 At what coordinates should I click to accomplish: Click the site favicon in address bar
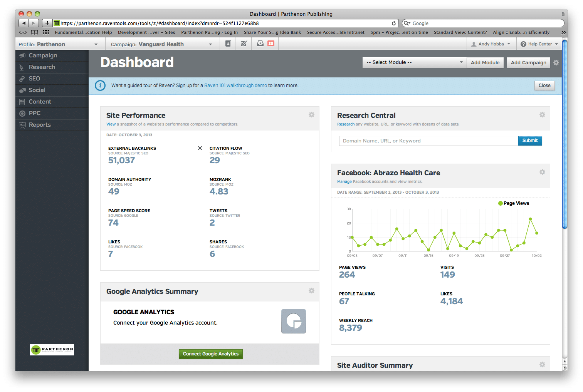pyautogui.click(x=57, y=23)
